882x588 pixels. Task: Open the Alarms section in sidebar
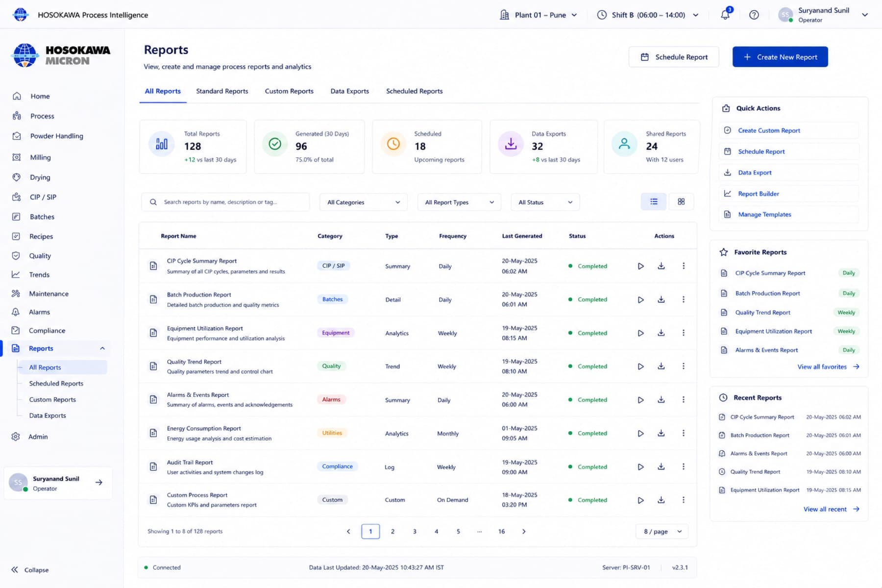(x=39, y=312)
